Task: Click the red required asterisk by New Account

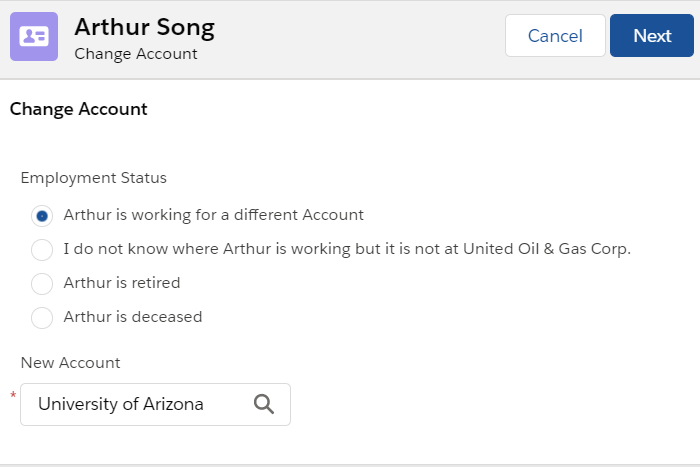Action: coord(13,397)
